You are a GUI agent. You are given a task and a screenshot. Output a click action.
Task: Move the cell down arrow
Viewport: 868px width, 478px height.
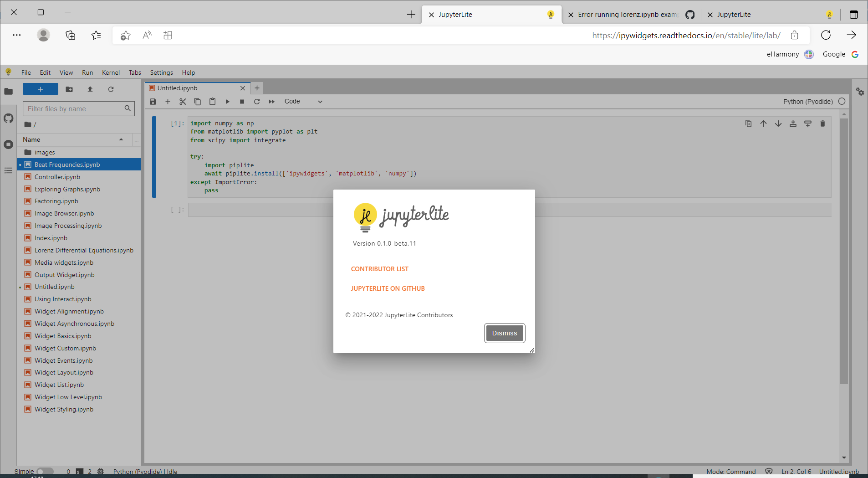[x=778, y=123]
